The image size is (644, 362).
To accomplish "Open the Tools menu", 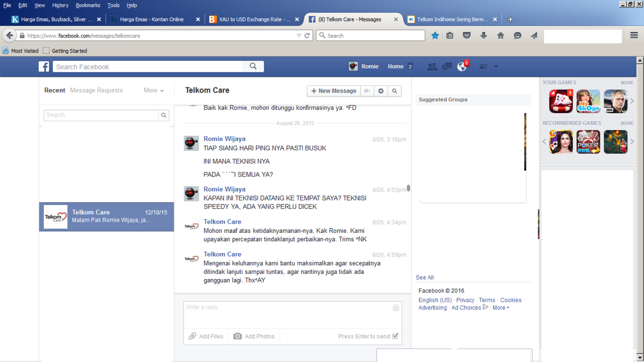I will pos(114,5).
